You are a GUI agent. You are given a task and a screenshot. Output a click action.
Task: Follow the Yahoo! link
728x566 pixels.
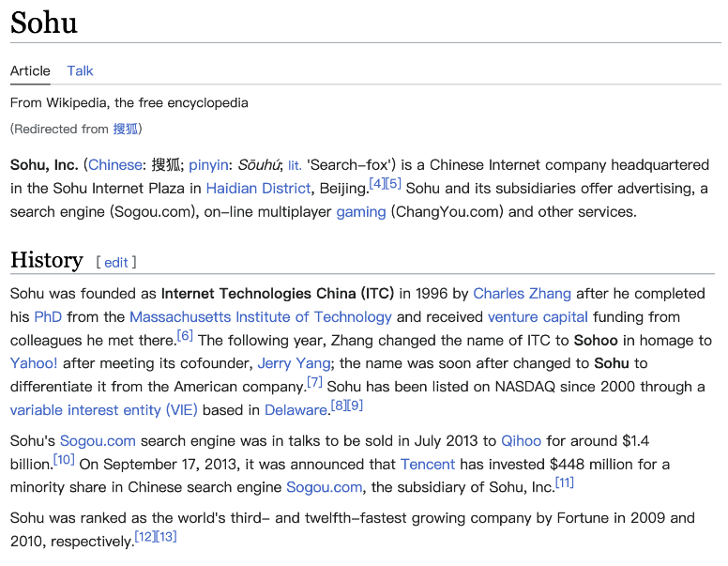click(34, 363)
